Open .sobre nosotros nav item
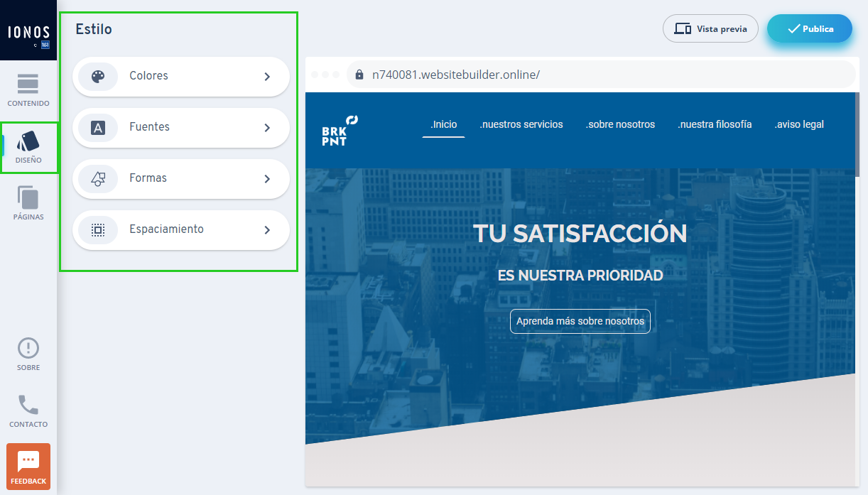 (x=620, y=124)
